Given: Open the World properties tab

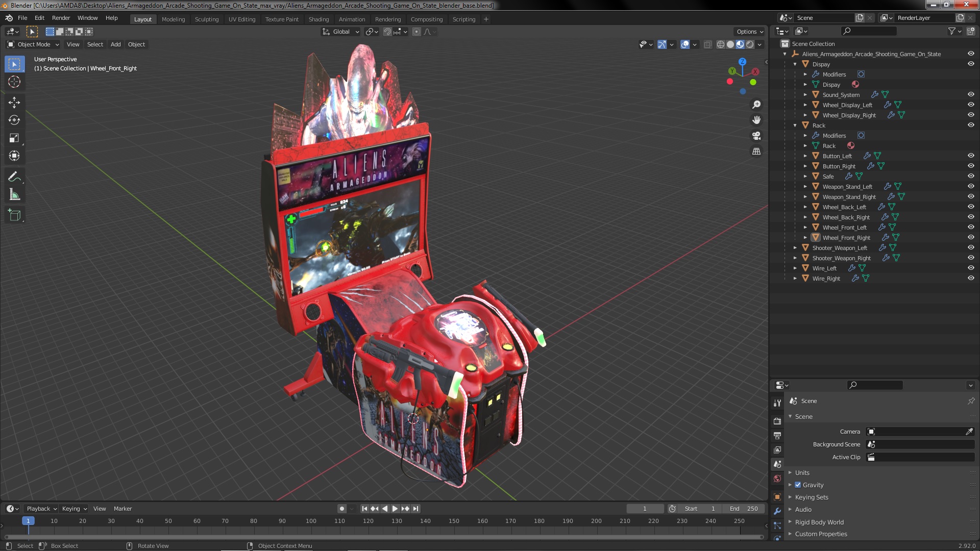Looking at the screenshot, I should (777, 479).
